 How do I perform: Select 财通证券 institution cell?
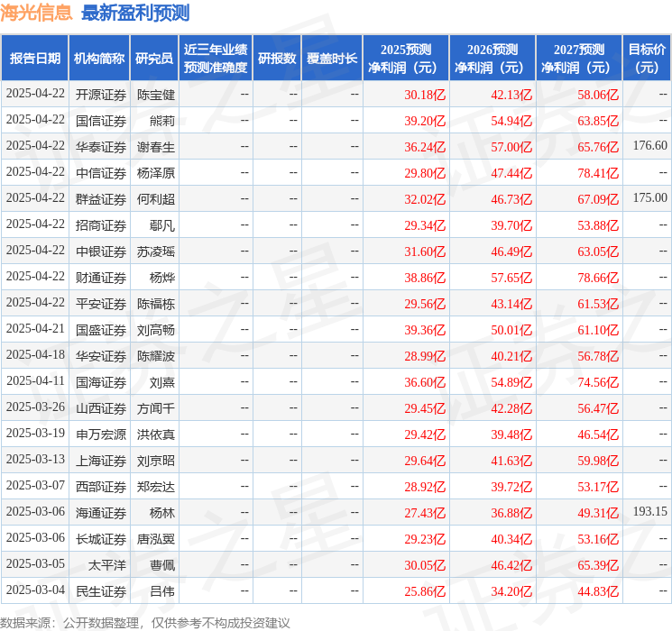[101, 278]
